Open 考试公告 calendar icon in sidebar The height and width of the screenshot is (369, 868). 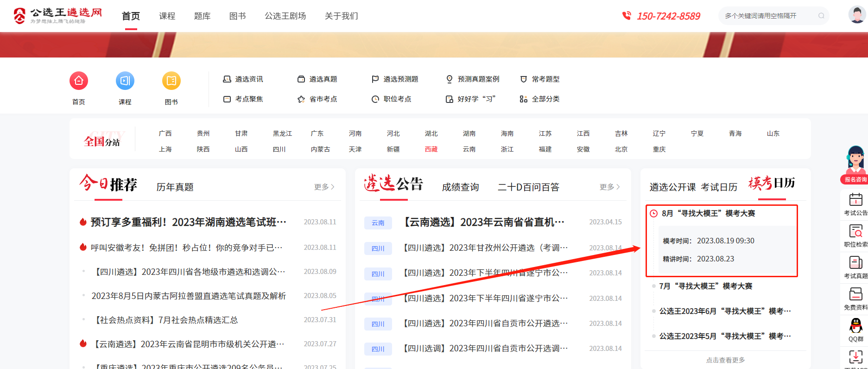[855, 200]
